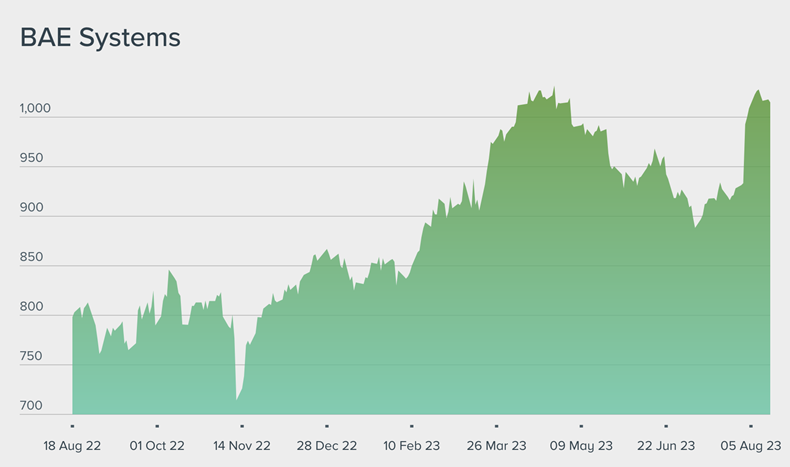Click the tick mark above 14 Nov 22

coord(242,426)
